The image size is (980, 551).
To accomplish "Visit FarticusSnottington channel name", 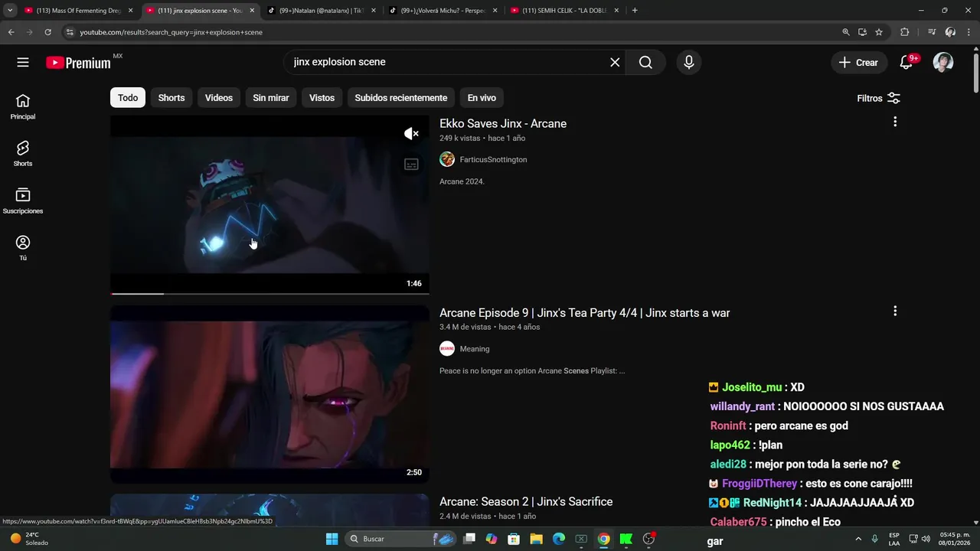I will click(493, 159).
